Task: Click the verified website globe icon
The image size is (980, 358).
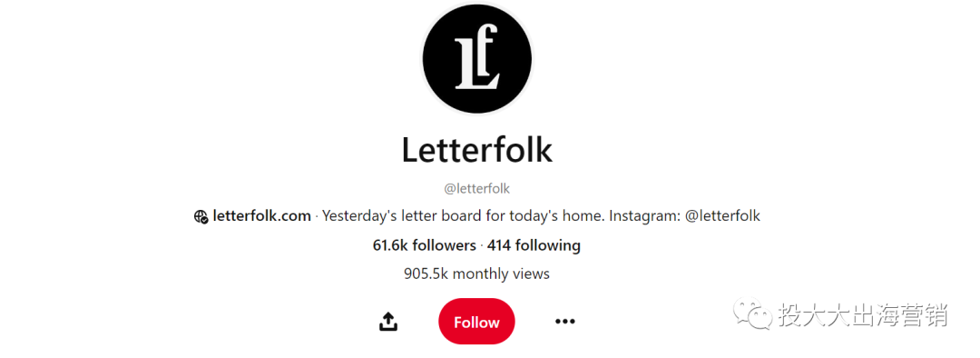Action: (x=201, y=216)
